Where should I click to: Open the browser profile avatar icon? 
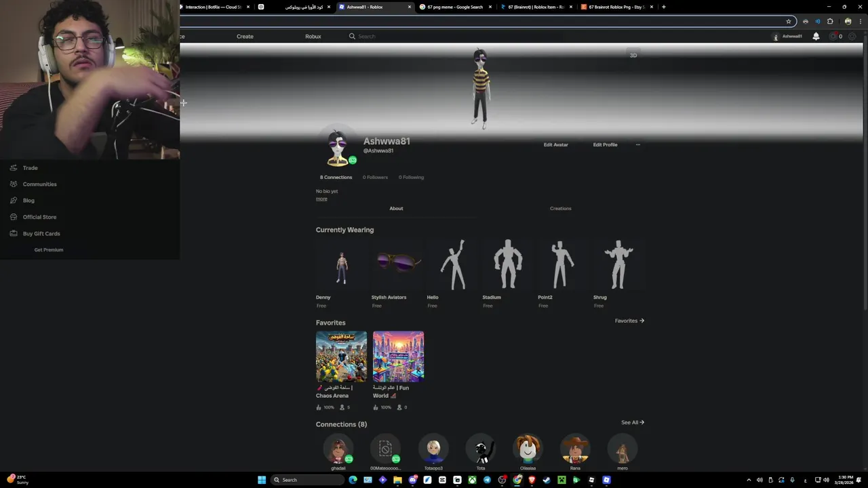[x=848, y=21]
